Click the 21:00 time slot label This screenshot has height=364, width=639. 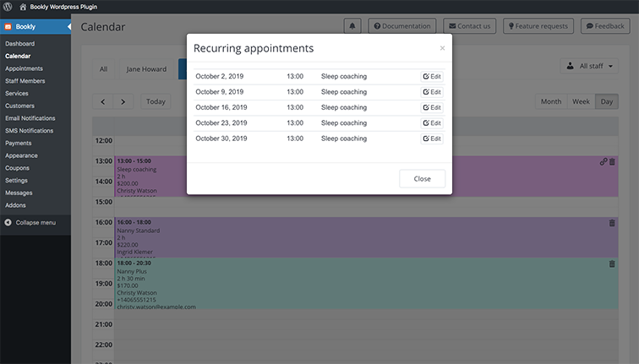click(103, 324)
